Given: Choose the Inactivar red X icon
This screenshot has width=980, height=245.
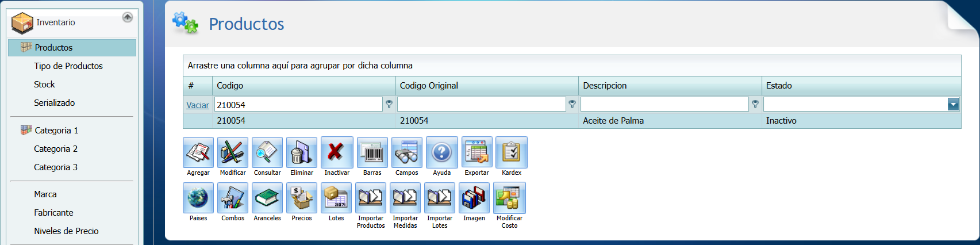Looking at the screenshot, I should pyautogui.click(x=337, y=152).
